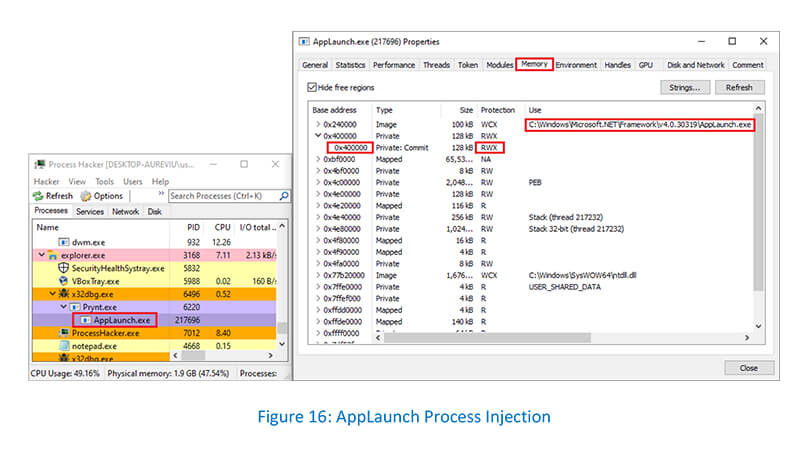
Task: Switch to the Threads tab
Action: point(436,65)
